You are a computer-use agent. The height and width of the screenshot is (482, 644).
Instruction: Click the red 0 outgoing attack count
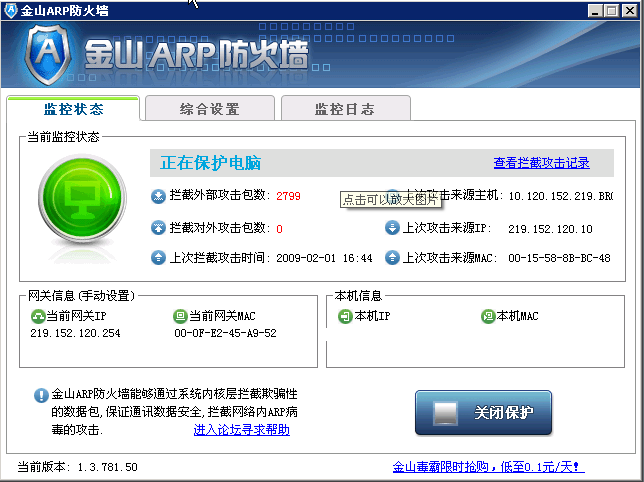[x=279, y=229]
